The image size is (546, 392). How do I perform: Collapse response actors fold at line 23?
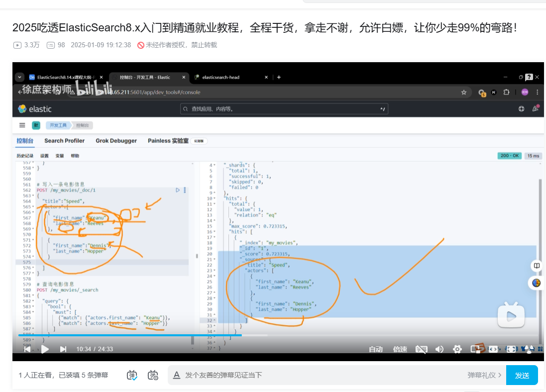pos(215,271)
